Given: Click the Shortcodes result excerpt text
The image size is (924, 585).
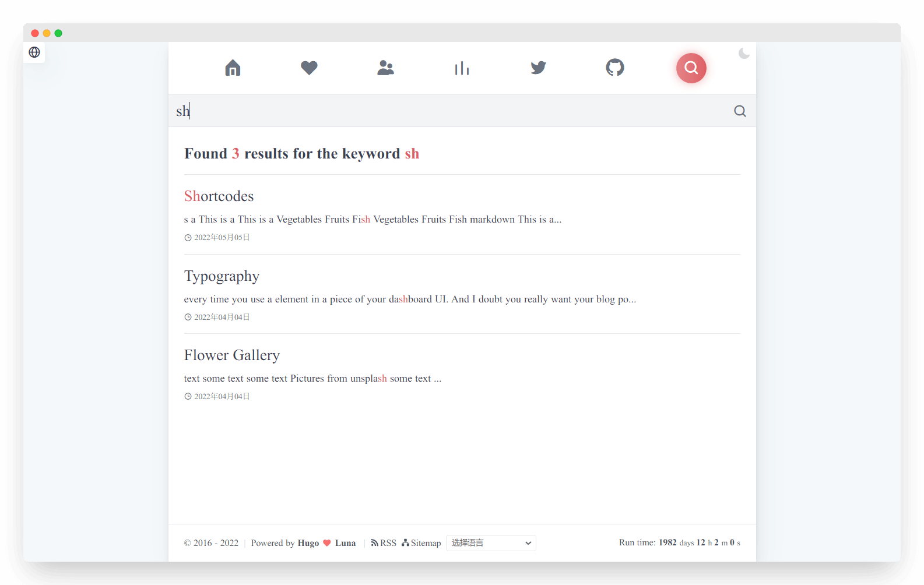Looking at the screenshot, I should click(x=373, y=220).
